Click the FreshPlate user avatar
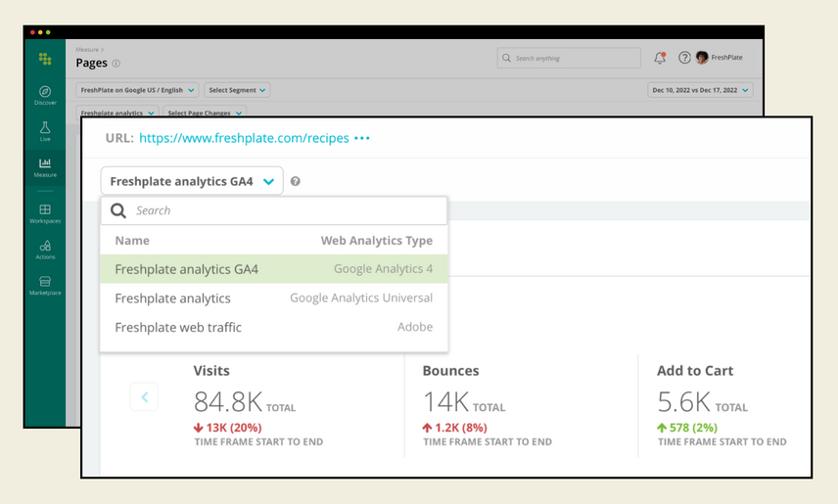The height and width of the screenshot is (504, 838). click(x=702, y=58)
